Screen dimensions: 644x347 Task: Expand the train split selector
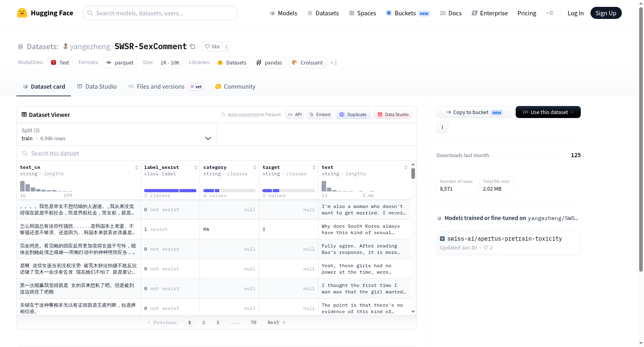[117, 134]
